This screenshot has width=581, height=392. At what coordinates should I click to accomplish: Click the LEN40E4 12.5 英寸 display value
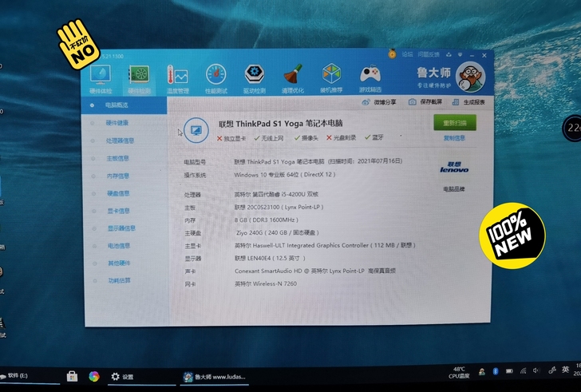[270, 258]
